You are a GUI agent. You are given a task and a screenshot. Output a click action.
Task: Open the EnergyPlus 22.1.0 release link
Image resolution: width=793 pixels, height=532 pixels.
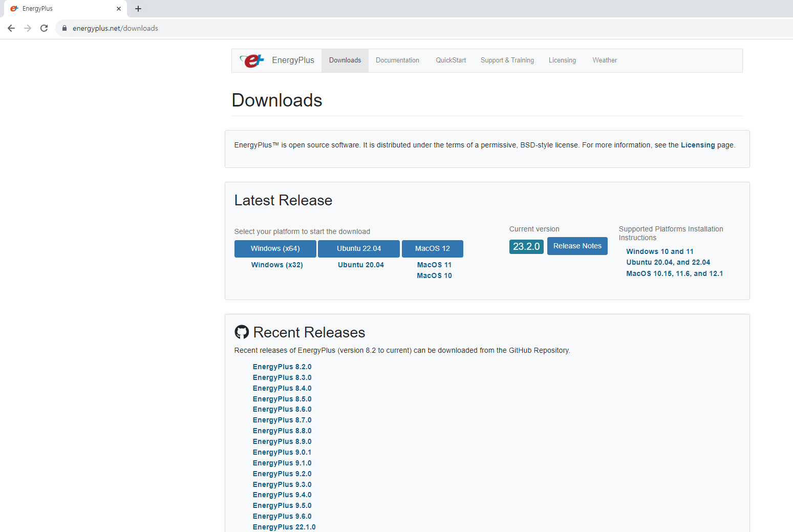point(284,527)
